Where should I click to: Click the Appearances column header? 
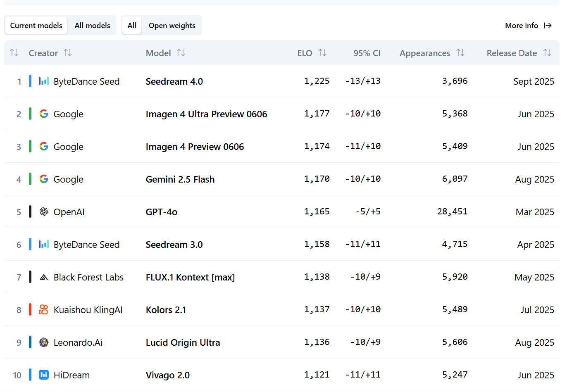[x=425, y=53]
